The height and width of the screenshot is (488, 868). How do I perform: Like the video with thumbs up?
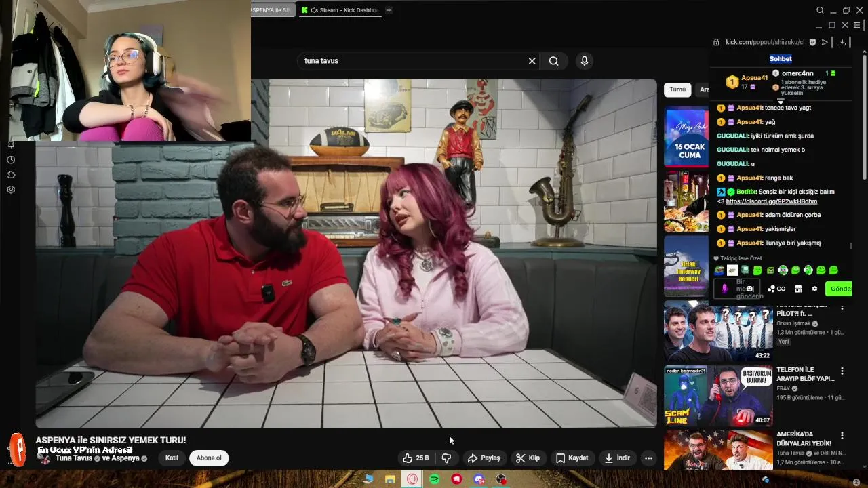(415, 458)
